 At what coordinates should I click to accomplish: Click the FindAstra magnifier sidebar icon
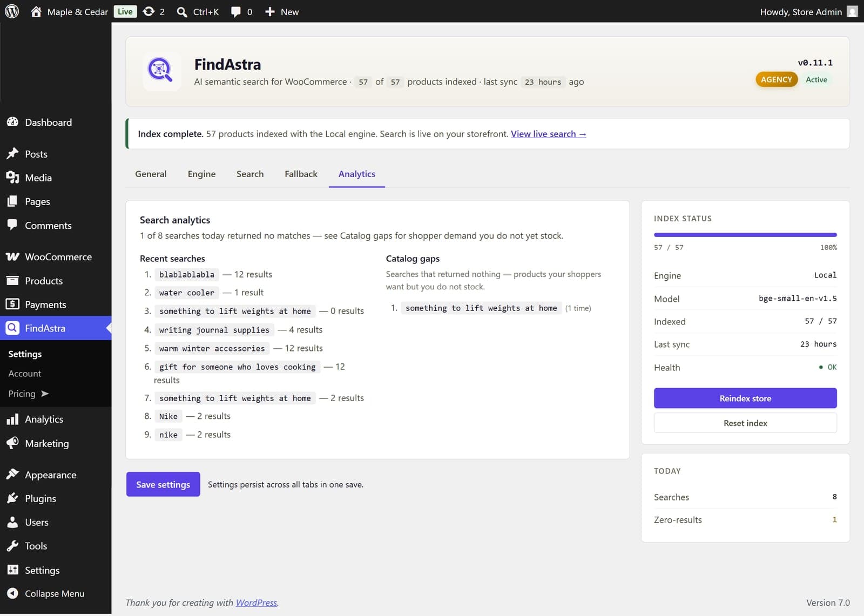[12, 328]
